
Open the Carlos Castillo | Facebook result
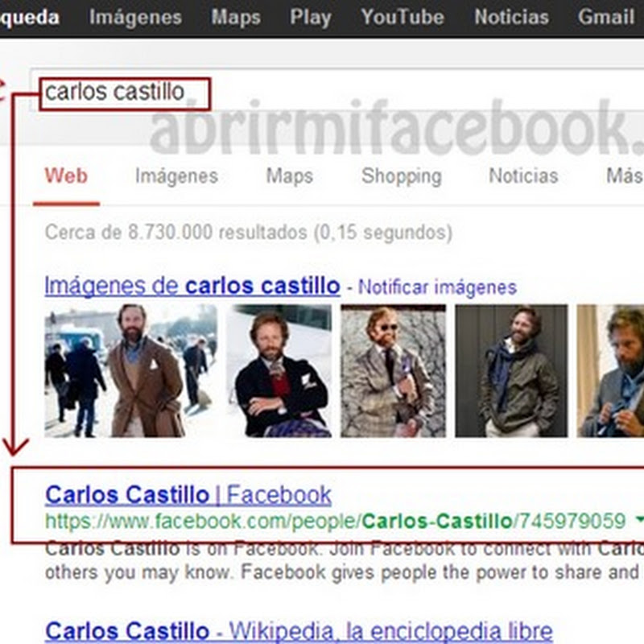pos(188,495)
